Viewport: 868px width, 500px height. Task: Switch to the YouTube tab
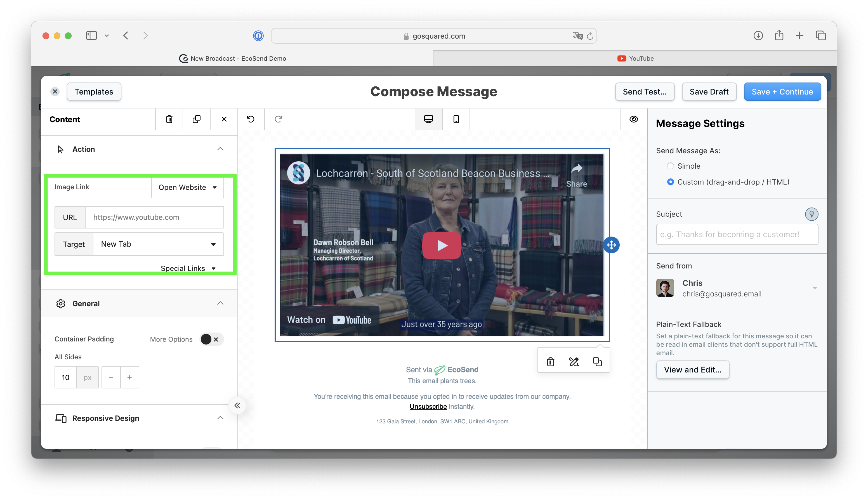tap(635, 58)
